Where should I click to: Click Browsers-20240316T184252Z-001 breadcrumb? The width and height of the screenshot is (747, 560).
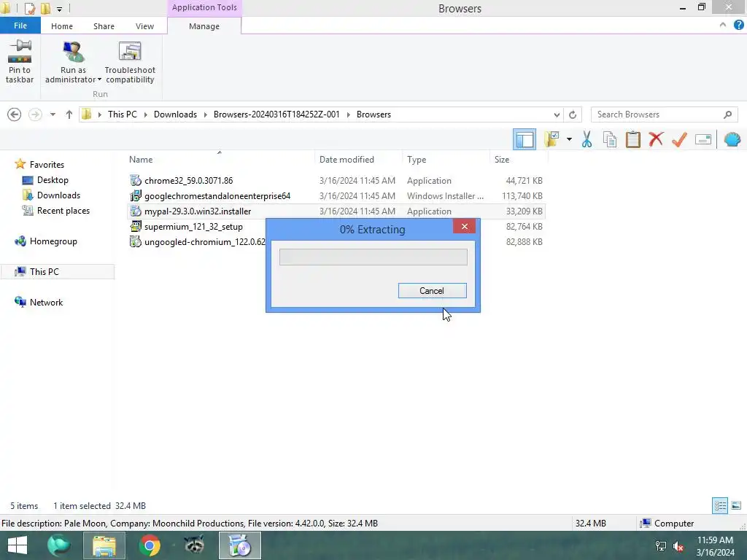coord(276,114)
